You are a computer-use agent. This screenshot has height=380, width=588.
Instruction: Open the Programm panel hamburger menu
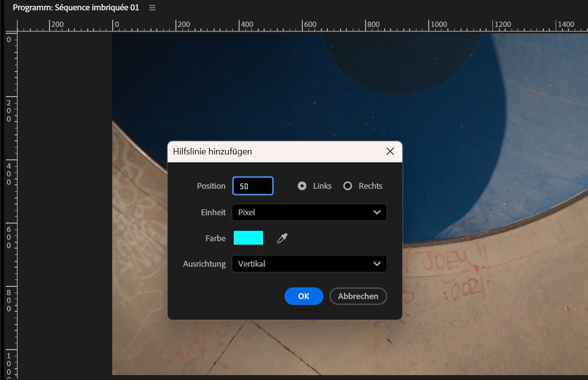(x=152, y=8)
